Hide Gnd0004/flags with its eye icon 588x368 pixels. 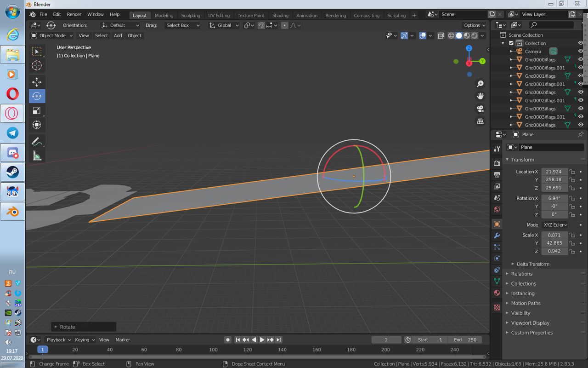point(581,125)
